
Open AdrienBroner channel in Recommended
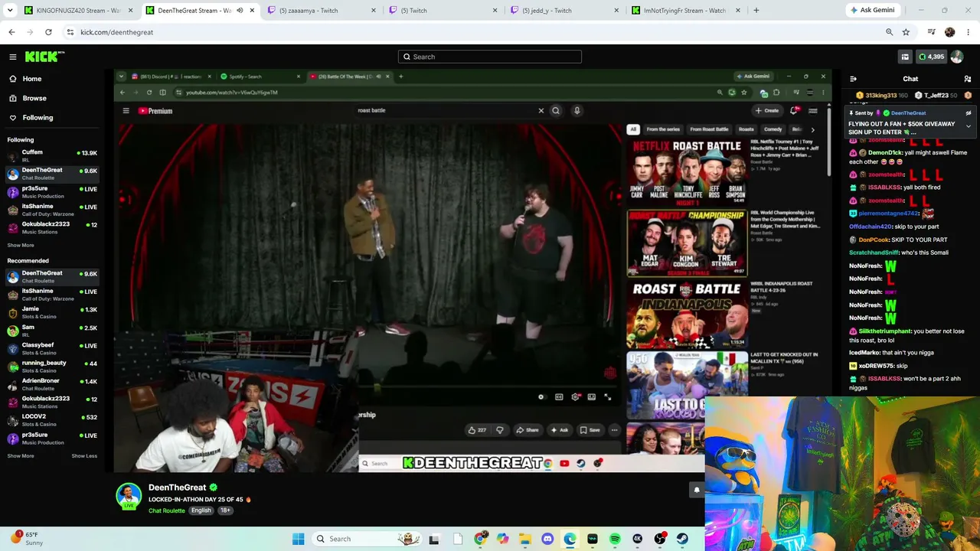point(52,384)
